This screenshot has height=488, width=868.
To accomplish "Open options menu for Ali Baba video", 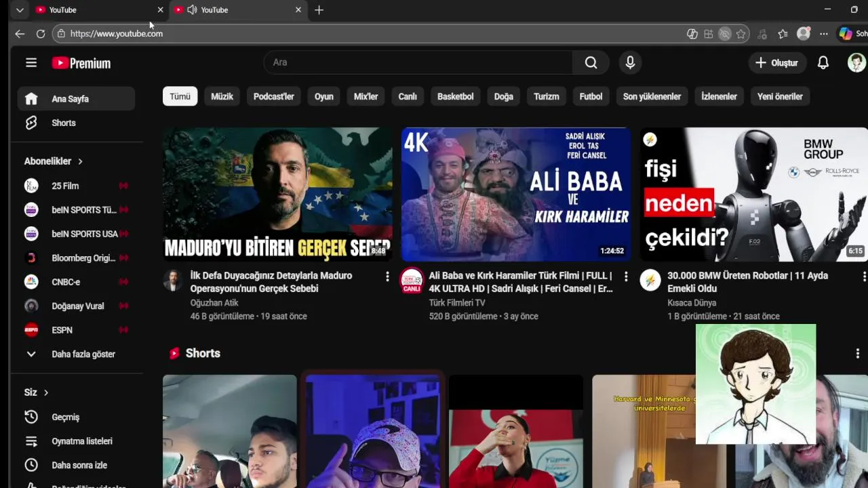I will pos(626,277).
